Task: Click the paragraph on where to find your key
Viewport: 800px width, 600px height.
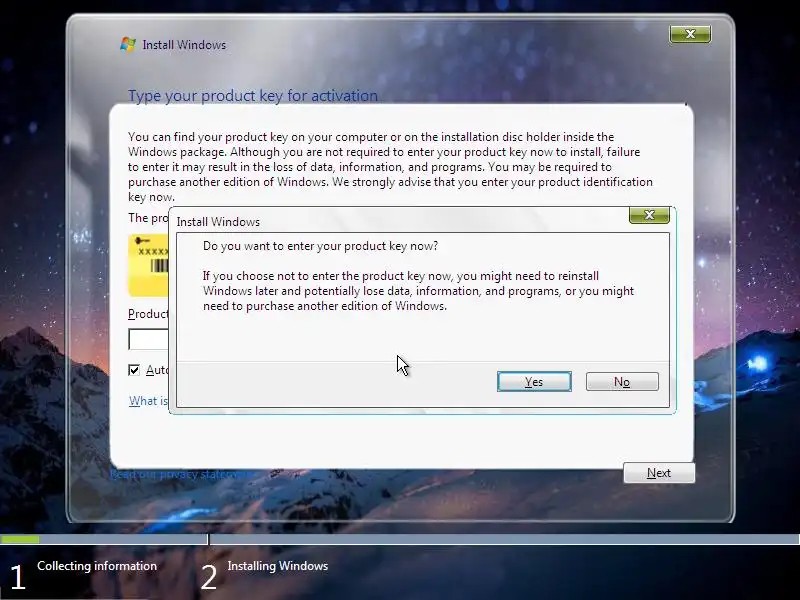Action: (390, 167)
